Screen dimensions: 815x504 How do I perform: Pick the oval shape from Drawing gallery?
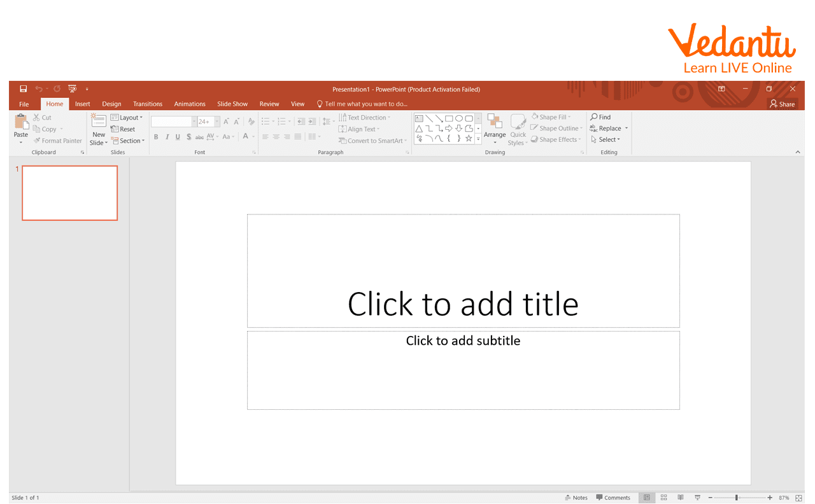(x=458, y=118)
